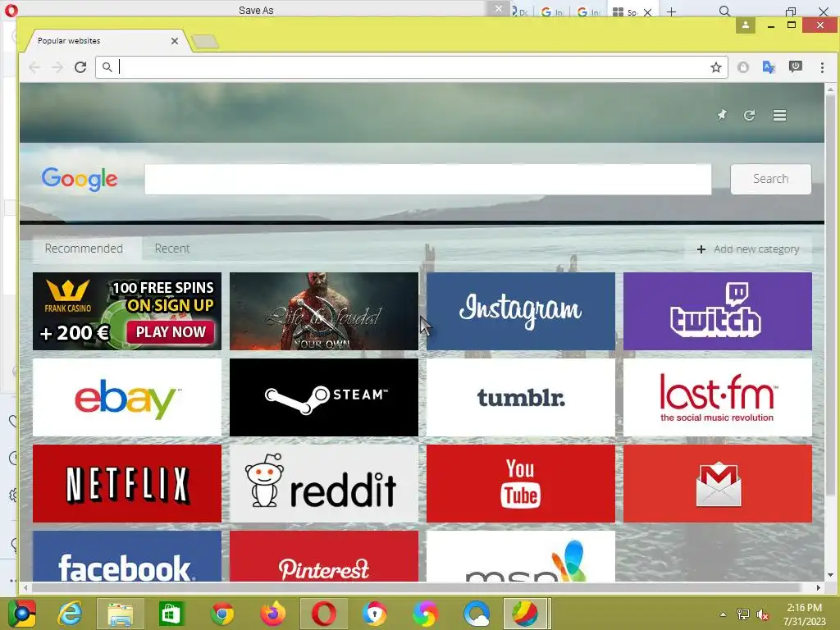Open the Twitch tile
The height and width of the screenshot is (630, 840).
pyautogui.click(x=717, y=311)
